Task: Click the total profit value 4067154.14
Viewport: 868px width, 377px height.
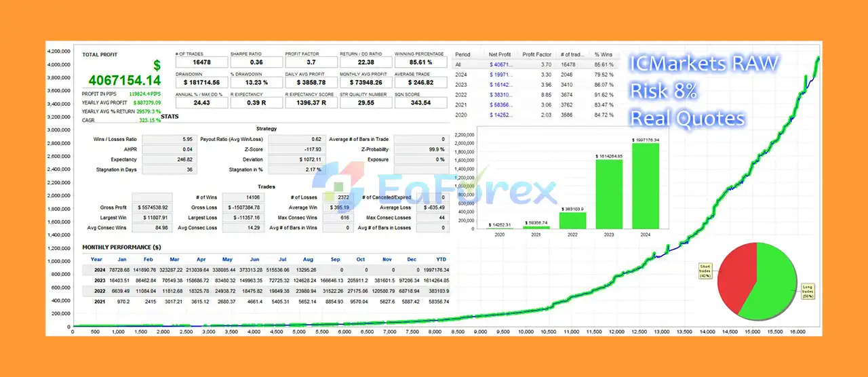Action: tap(125, 81)
